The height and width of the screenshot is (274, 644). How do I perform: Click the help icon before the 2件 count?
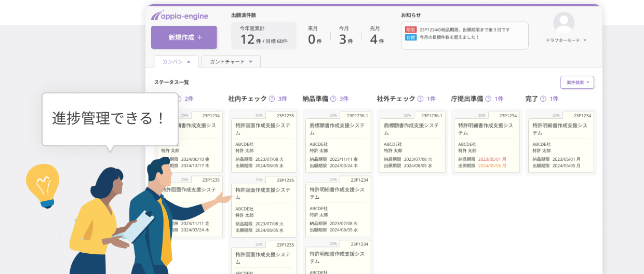click(179, 99)
